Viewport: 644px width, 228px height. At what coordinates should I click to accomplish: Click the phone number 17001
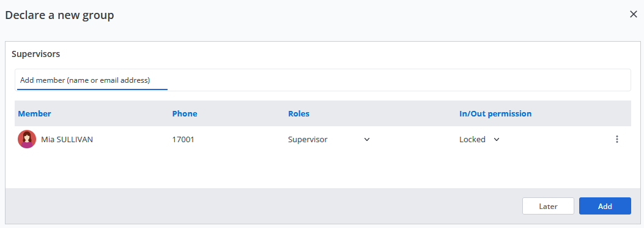click(x=183, y=140)
